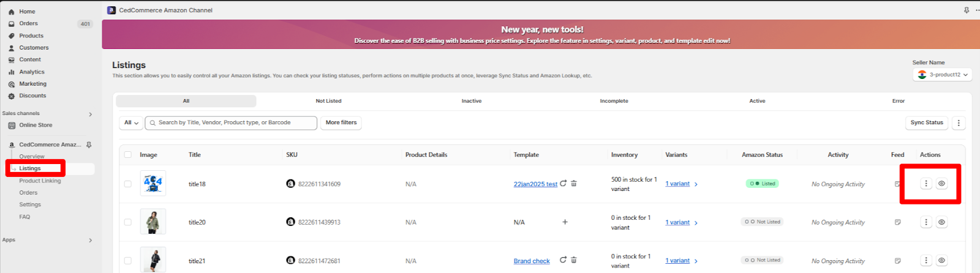Open the title20 product thumbnail
The image size is (980, 273).
(x=153, y=222)
